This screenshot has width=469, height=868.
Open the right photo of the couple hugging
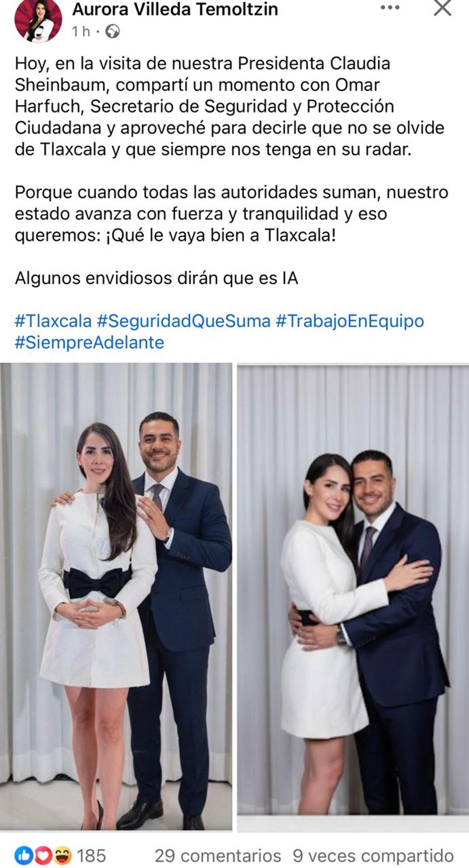pos(353,598)
